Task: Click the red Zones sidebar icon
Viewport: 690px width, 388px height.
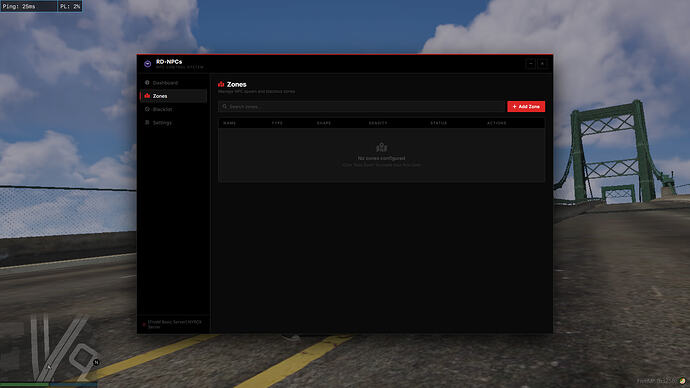Action: (147, 96)
